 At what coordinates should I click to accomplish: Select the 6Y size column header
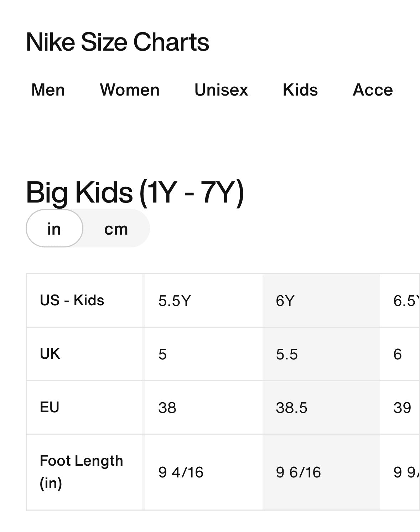[285, 301]
